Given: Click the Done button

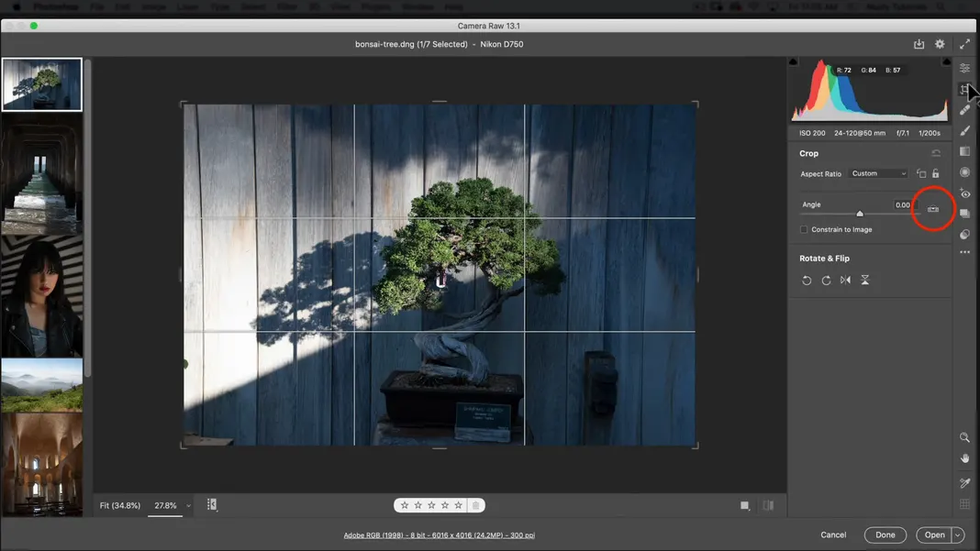Looking at the screenshot, I should coord(885,534).
